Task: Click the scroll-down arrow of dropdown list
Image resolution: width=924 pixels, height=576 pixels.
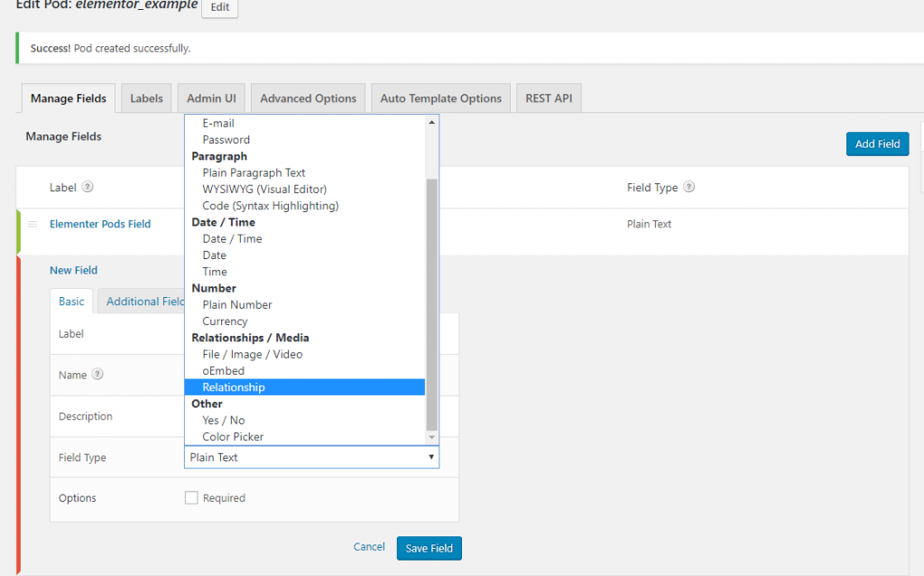Action: tap(431, 437)
